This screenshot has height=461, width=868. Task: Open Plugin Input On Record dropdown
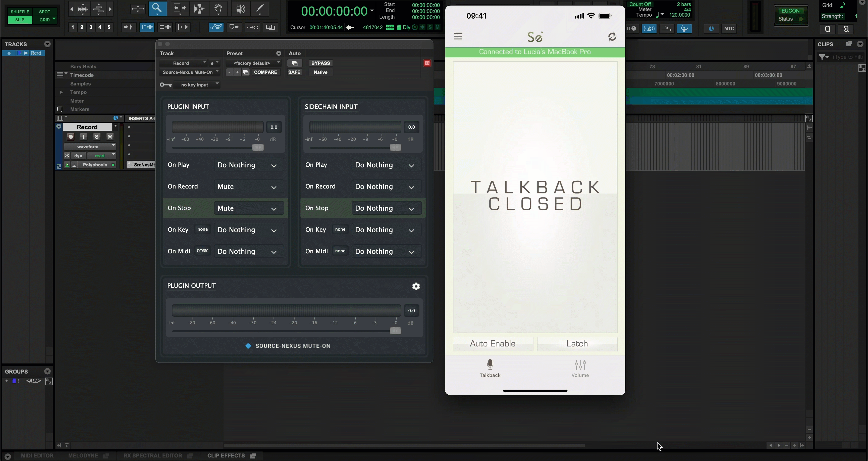click(x=249, y=187)
